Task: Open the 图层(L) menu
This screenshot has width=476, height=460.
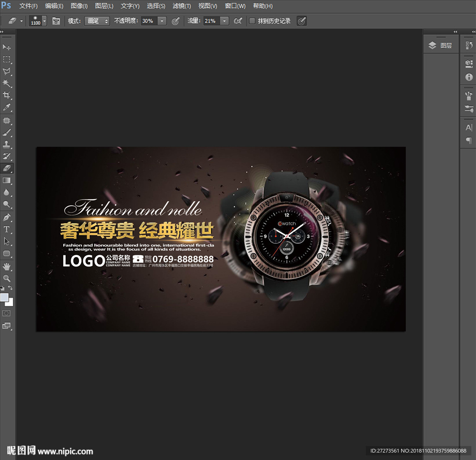Action: [104, 6]
